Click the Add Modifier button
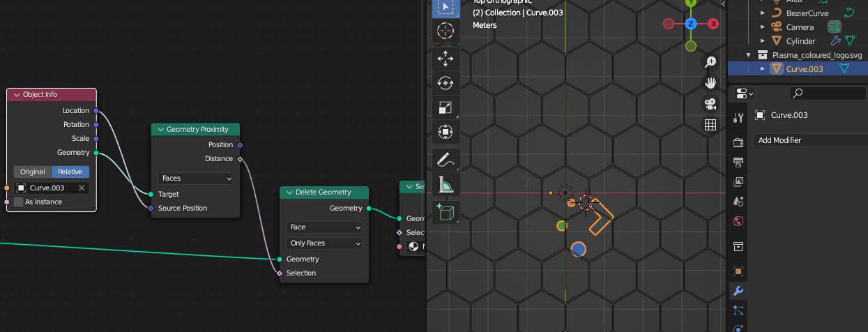Screen dimensions: 868x332 click(810, 140)
